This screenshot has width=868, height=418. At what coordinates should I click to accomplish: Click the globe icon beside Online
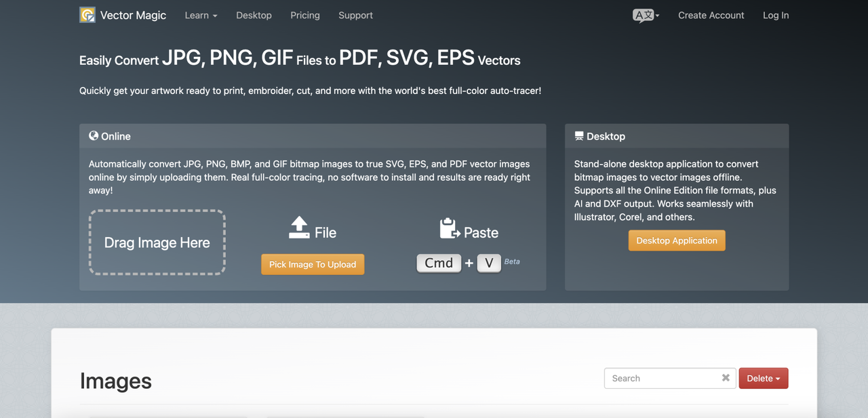pos(94,135)
